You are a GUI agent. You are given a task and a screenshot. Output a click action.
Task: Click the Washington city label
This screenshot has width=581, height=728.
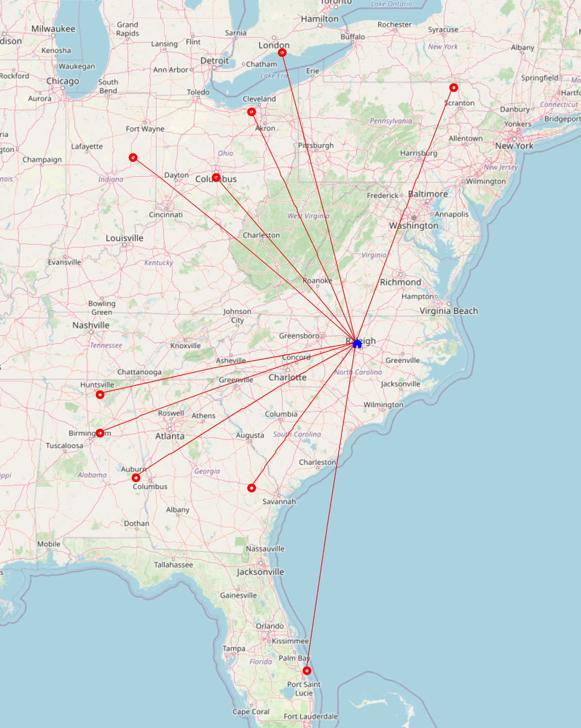pyautogui.click(x=413, y=225)
